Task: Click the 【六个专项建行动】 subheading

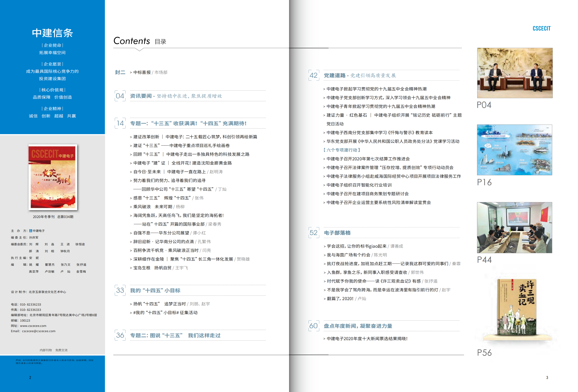Action: [342, 150]
